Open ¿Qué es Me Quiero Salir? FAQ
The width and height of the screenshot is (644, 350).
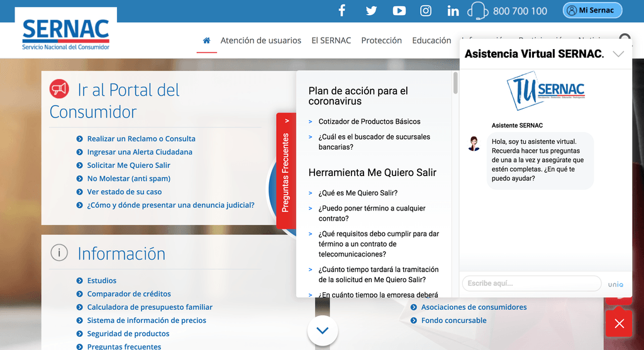[358, 193]
